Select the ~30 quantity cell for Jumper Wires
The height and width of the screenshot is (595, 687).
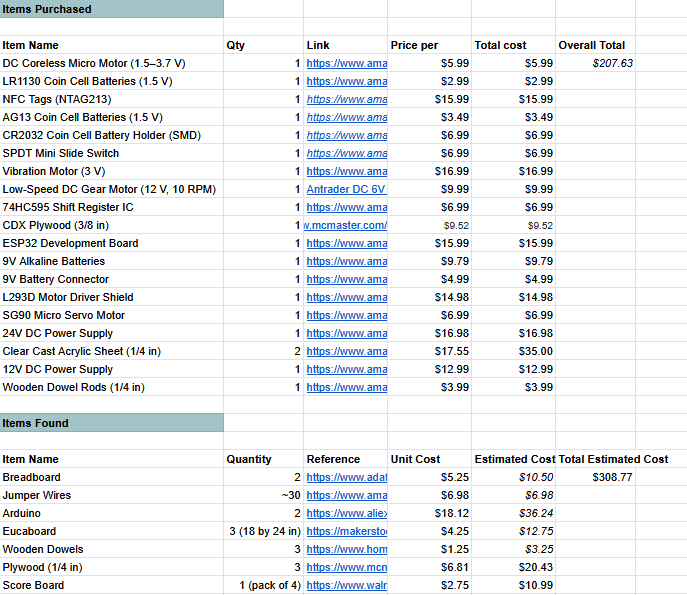(264, 495)
